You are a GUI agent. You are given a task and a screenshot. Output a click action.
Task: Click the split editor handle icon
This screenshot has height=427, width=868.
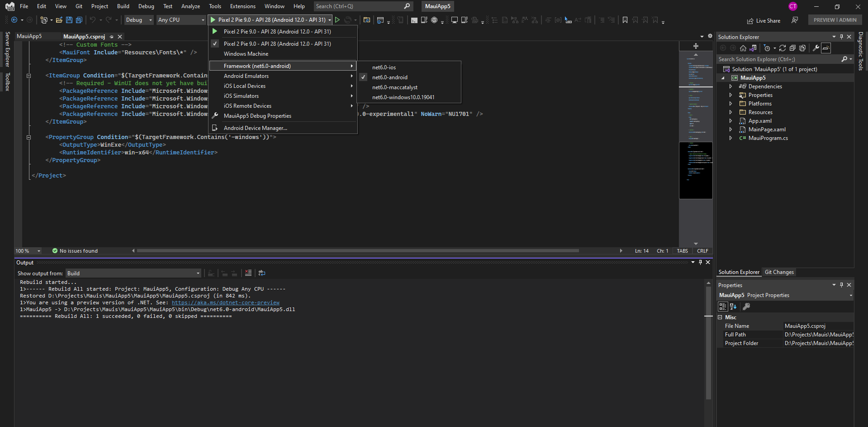tap(696, 46)
